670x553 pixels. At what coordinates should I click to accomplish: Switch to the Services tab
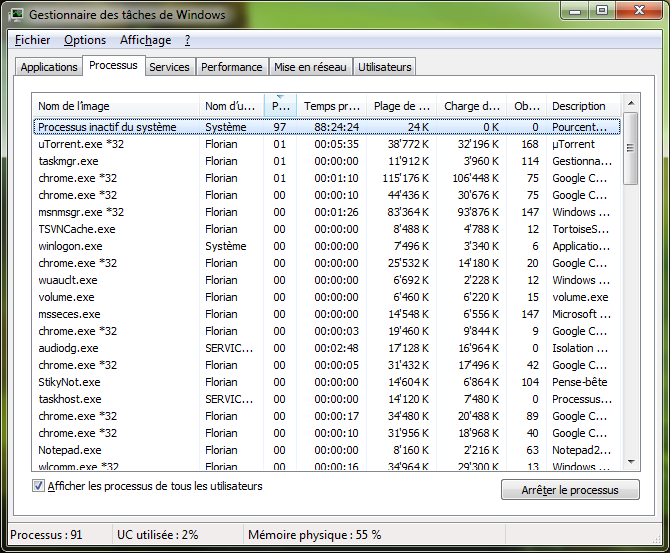[x=169, y=67]
